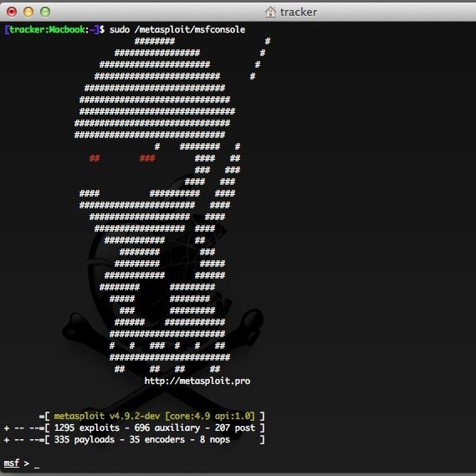
Task: Click the '335 payloads' count text
Action: click(x=84, y=440)
